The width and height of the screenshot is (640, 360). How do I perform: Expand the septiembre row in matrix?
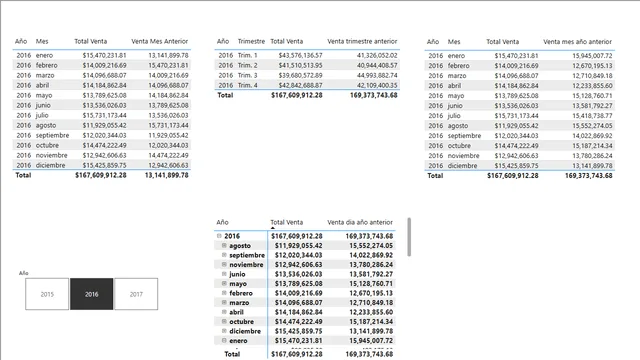tap(224, 255)
